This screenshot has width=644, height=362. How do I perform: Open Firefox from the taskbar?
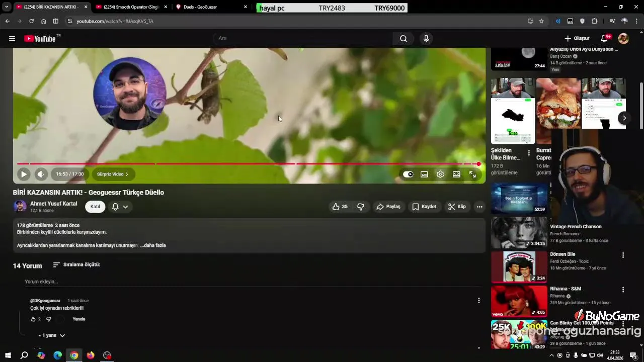coord(91,355)
